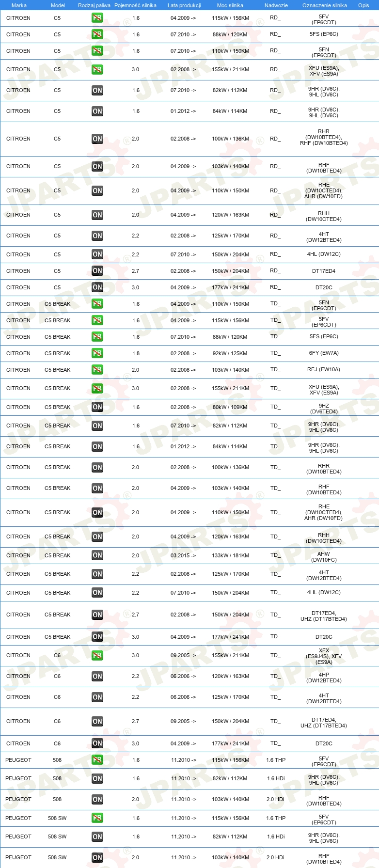379x868 pixels.
Task: Click ON icon in C5 BREAK 125kW/170KM row
Action: tap(97, 574)
